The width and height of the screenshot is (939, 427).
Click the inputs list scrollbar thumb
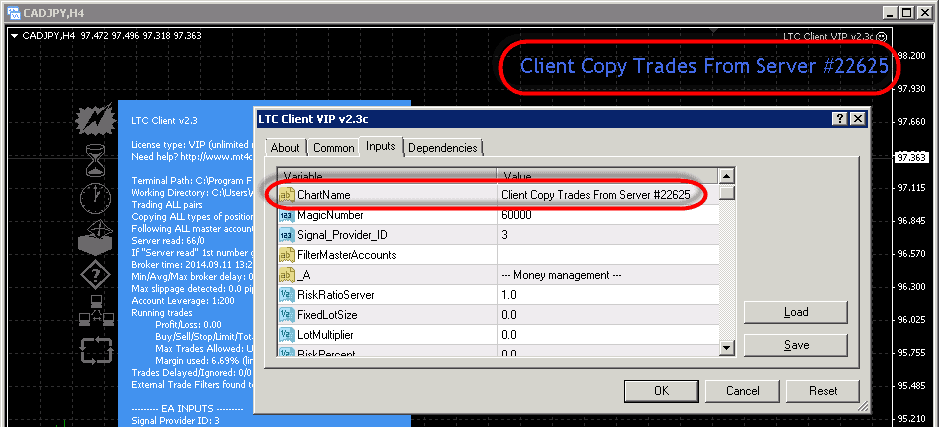[x=726, y=193]
